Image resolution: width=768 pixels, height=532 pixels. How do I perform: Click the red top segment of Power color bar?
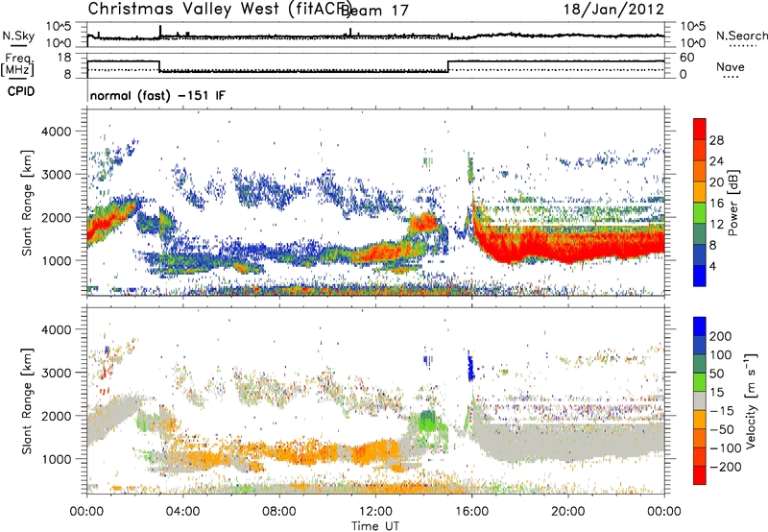coord(700,129)
